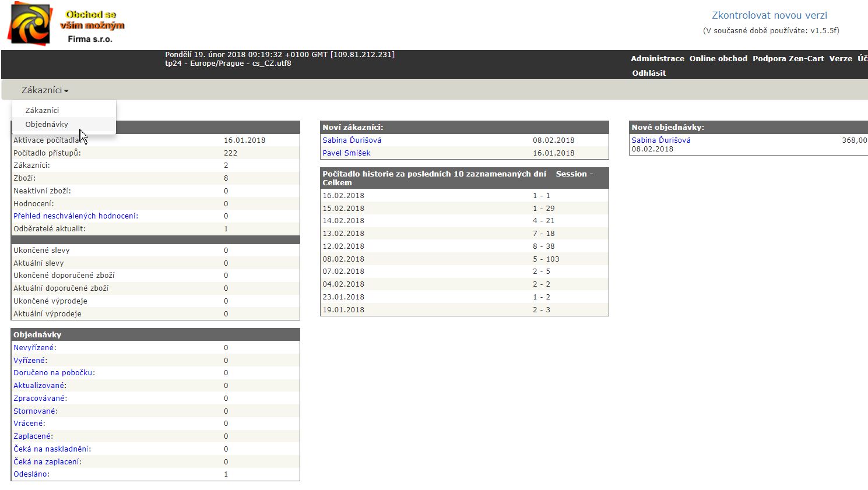Image resolution: width=868 pixels, height=490 pixels.
Task: Open Odesláno orders list
Action: coord(31,474)
